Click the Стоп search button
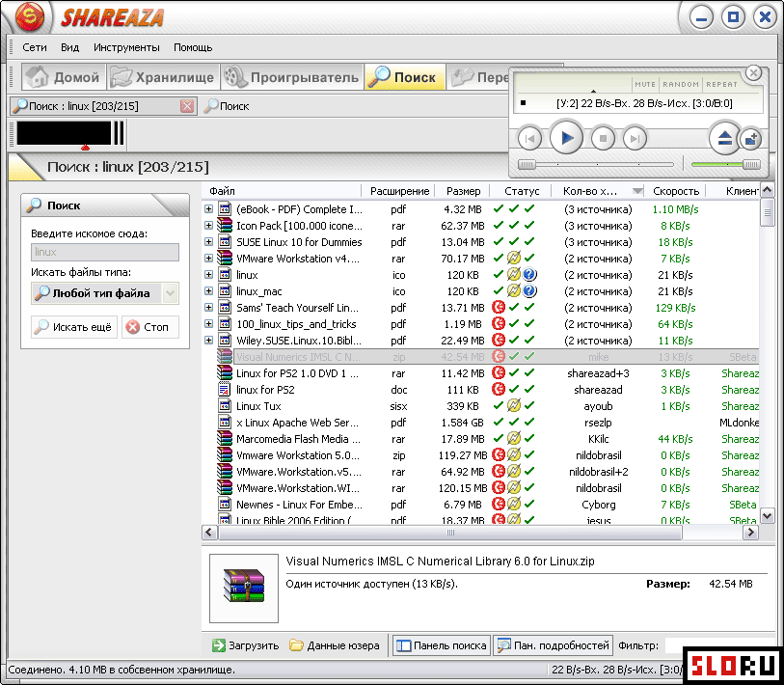The width and height of the screenshot is (784, 685). [150, 327]
